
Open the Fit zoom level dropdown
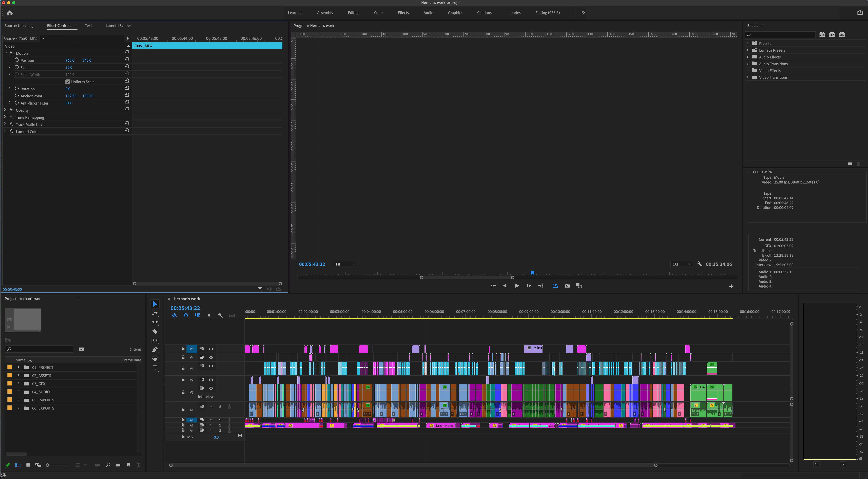(345, 264)
